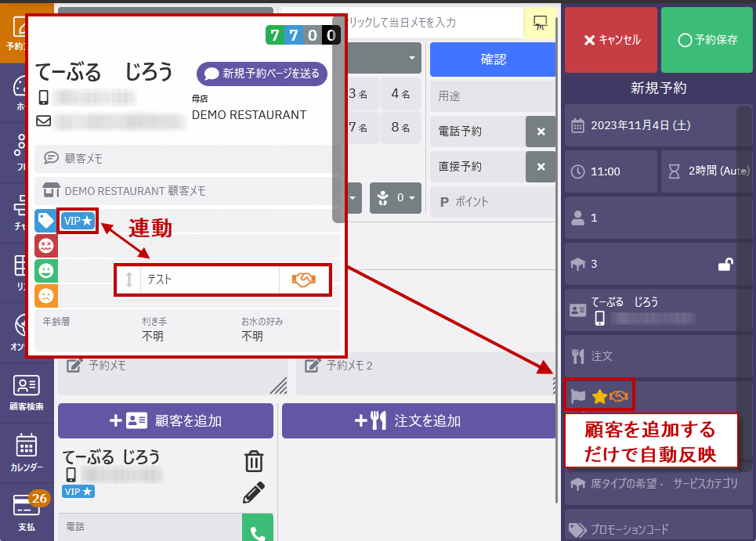Remove the 直接予約 tag
This screenshot has height=541, width=756.
tap(541, 167)
